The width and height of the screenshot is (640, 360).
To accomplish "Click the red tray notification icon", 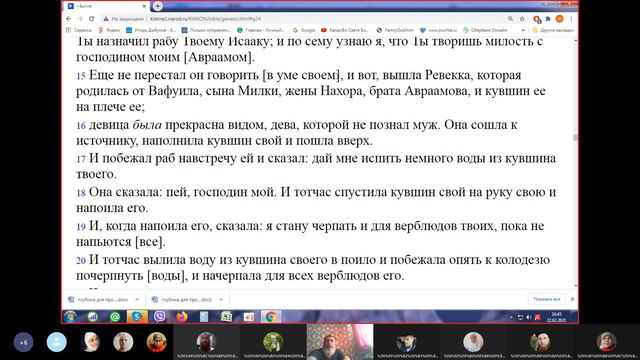I will pos(538,317).
